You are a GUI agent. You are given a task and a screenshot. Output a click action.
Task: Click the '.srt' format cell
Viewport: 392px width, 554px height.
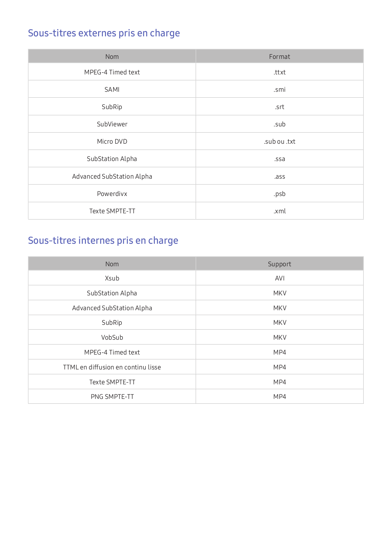point(279,107)
